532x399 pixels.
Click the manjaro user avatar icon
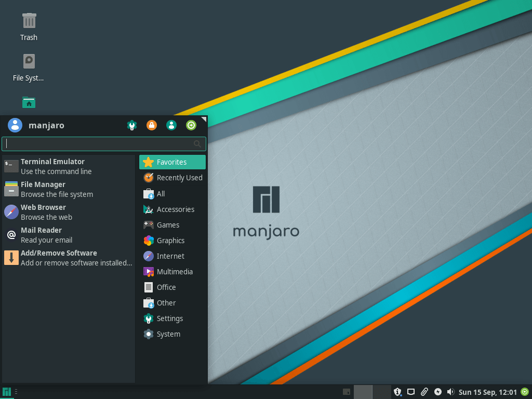15,125
